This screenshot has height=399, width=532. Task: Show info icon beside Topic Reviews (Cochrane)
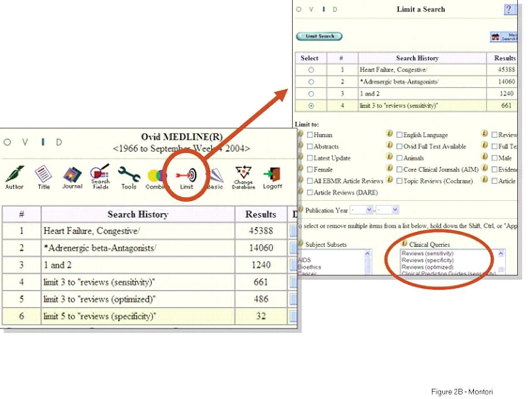[389, 180]
